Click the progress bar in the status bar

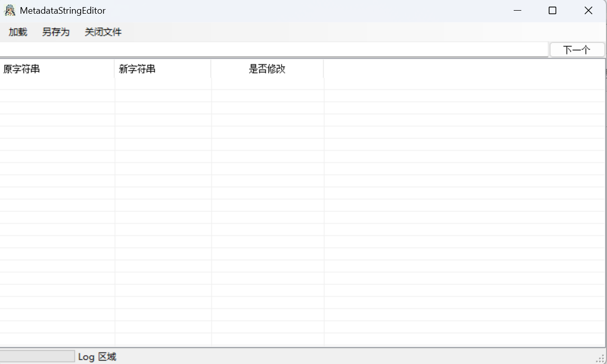pos(37,356)
